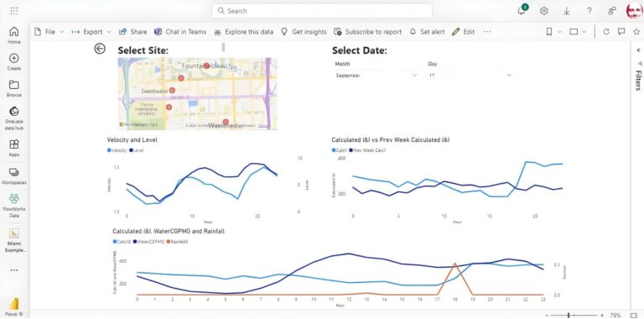Click sidebar more options ellipsis
This screenshot has width=644, height=319.
(14, 270)
